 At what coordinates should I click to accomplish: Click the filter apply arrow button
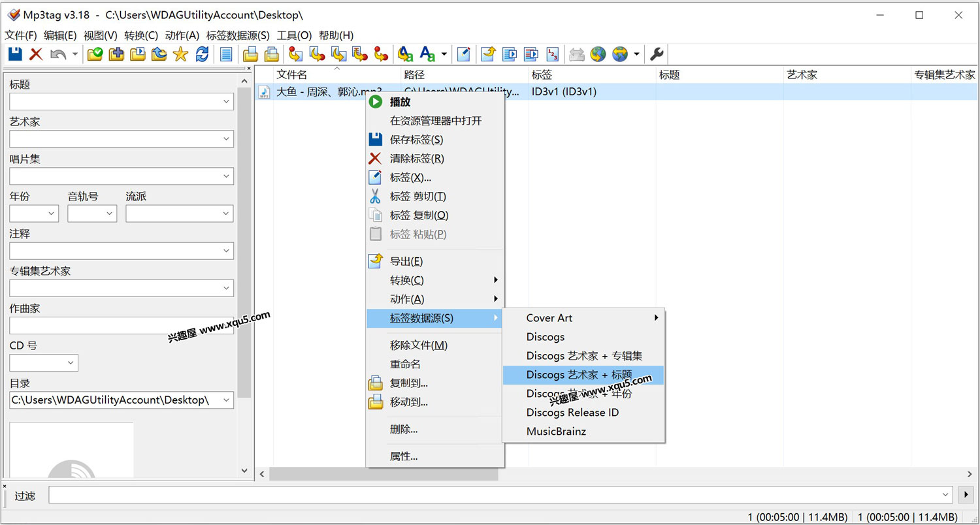click(x=966, y=495)
